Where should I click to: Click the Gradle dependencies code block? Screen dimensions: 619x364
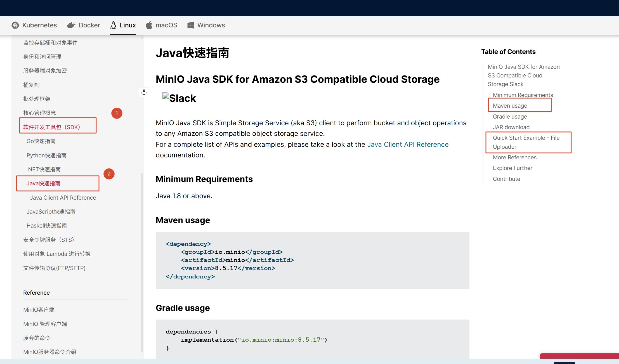[312, 339]
